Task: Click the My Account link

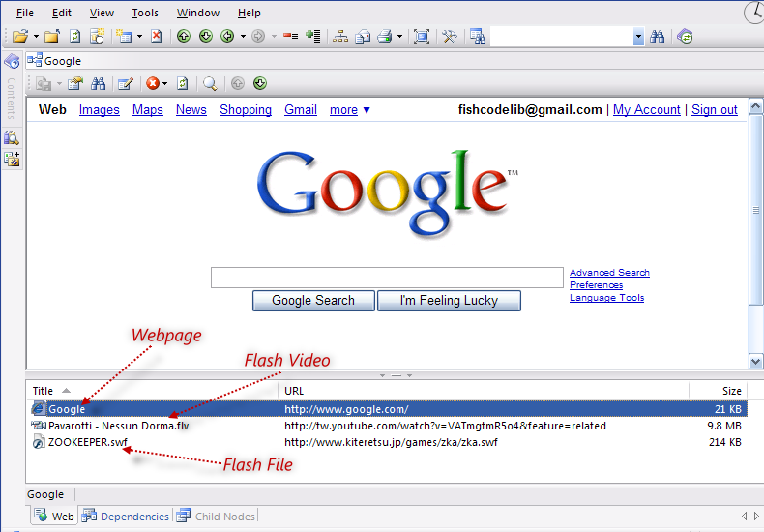Action: [647, 110]
